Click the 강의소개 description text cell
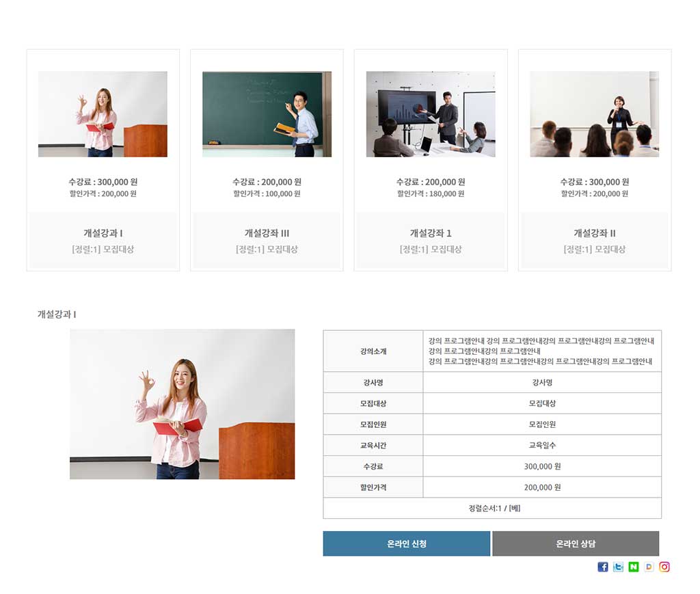The width and height of the screenshot is (700, 594). (x=541, y=351)
